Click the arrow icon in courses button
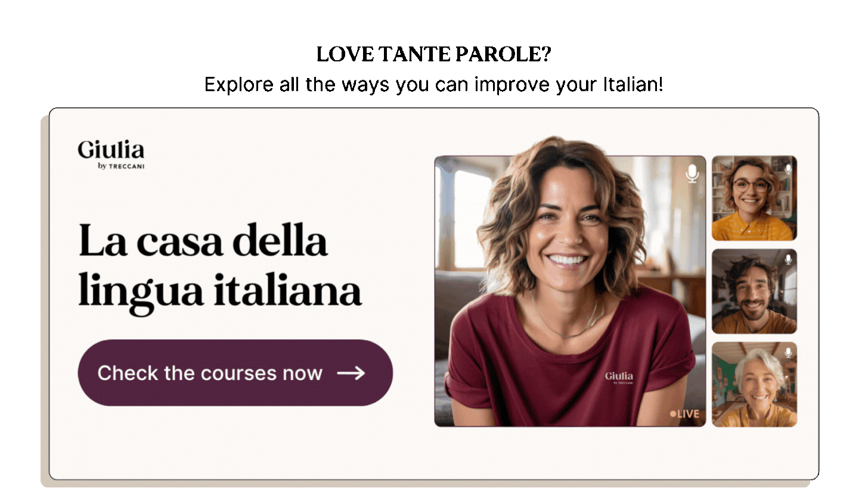This screenshot has height=488, width=868. [351, 374]
